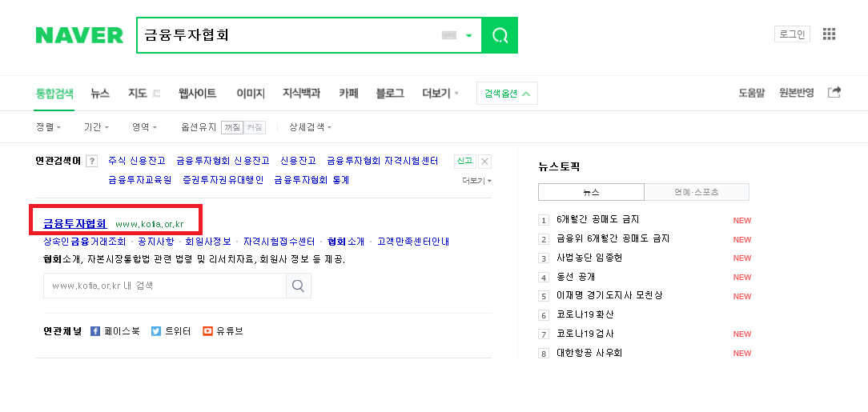Click the standalone related search 신용잔고
The image size is (868, 412).
point(299,161)
